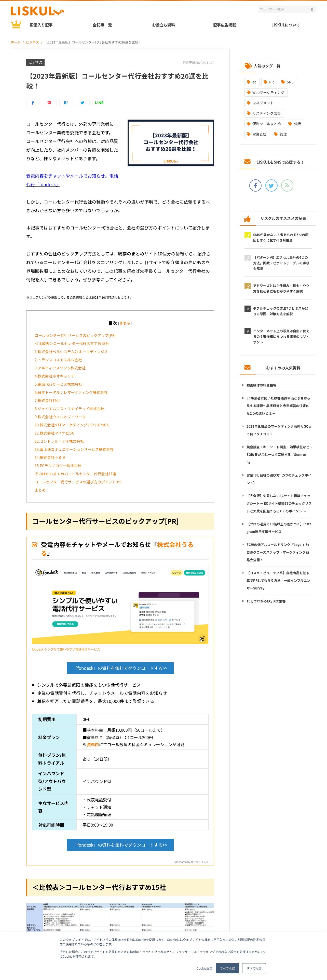The height and width of the screenshot is (980, 327).
Task: Jump to 11.株式会社マイナビBX
Action: [x=54, y=433]
